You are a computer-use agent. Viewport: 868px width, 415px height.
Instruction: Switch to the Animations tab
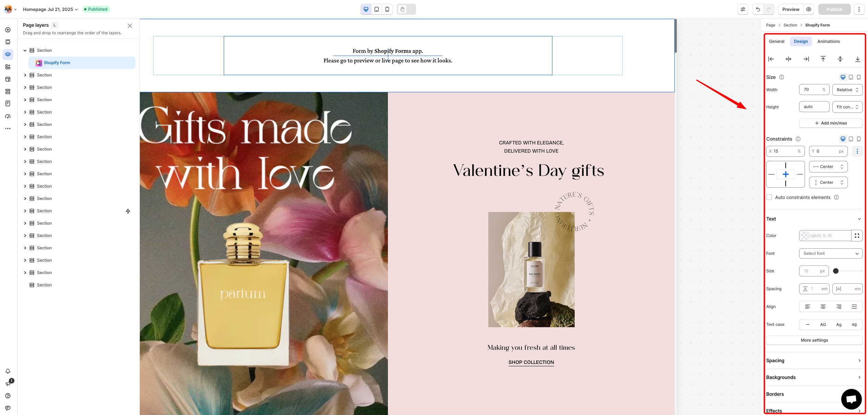coord(828,41)
